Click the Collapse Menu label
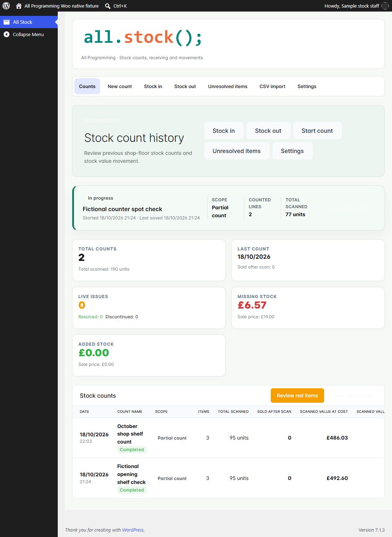The width and height of the screenshot is (392, 537). (x=28, y=34)
